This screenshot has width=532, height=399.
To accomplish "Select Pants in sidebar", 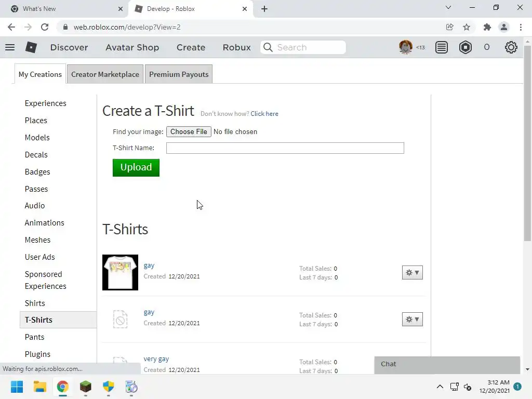I will (35, 337).
